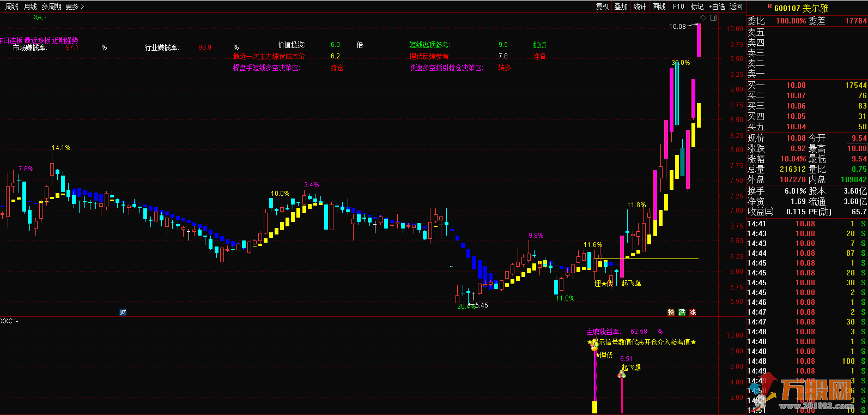The width and height of the screenshot is (868, 415).
Task: Toggle the side panel icon beside the price axis
Action: pos(713,18)
